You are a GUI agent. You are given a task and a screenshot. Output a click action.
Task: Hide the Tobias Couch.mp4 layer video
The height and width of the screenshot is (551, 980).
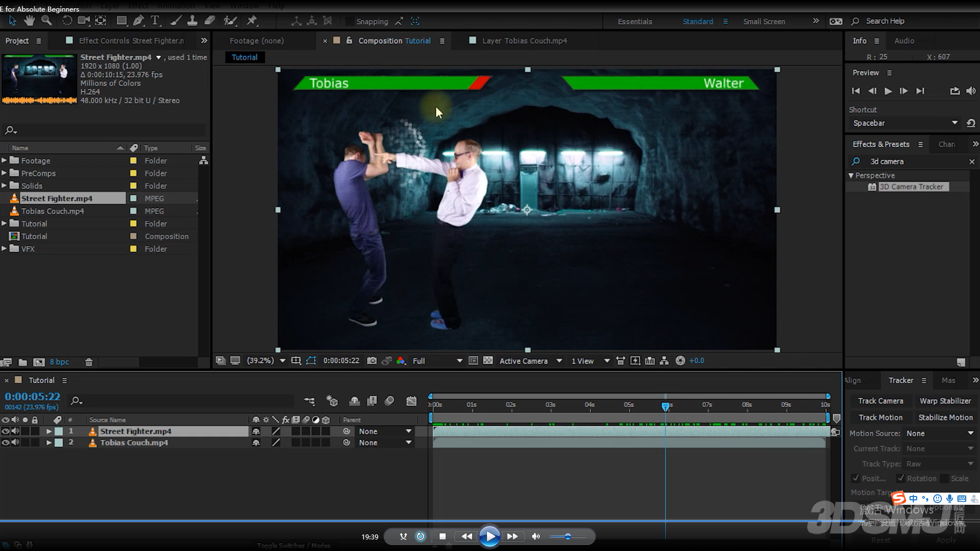click(x=6, y=443)
